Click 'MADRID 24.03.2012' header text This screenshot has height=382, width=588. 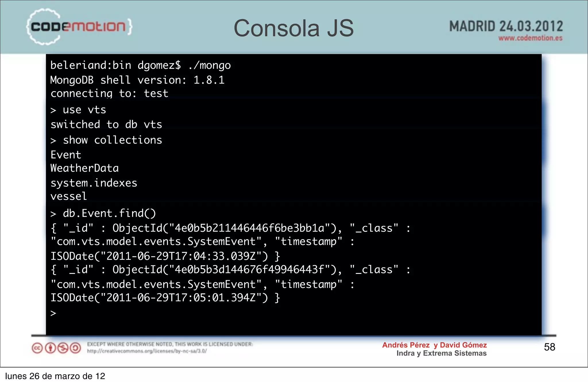[506, 26]
